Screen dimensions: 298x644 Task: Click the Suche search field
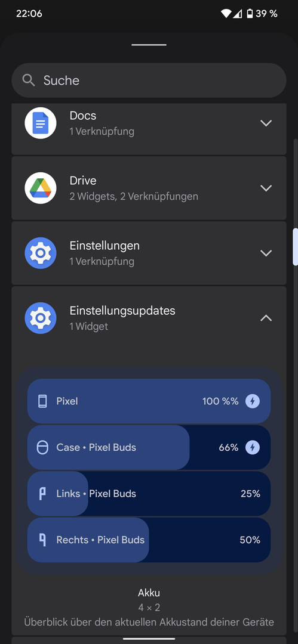coord(149,80)
